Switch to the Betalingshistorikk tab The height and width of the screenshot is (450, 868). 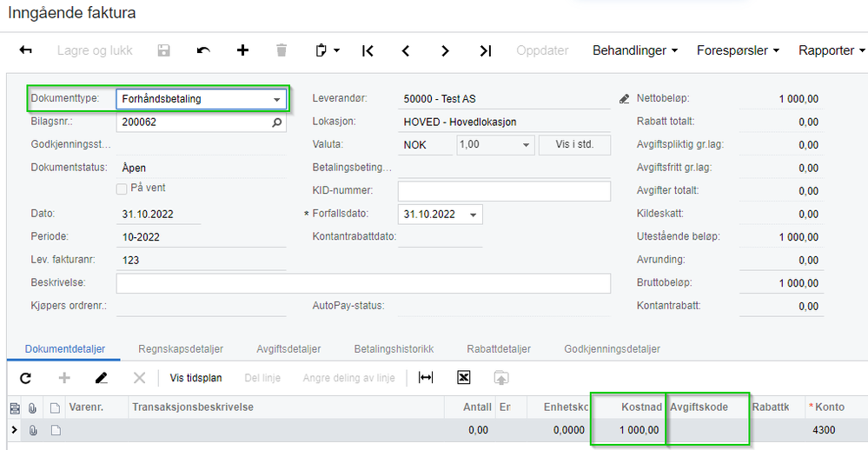394,349
